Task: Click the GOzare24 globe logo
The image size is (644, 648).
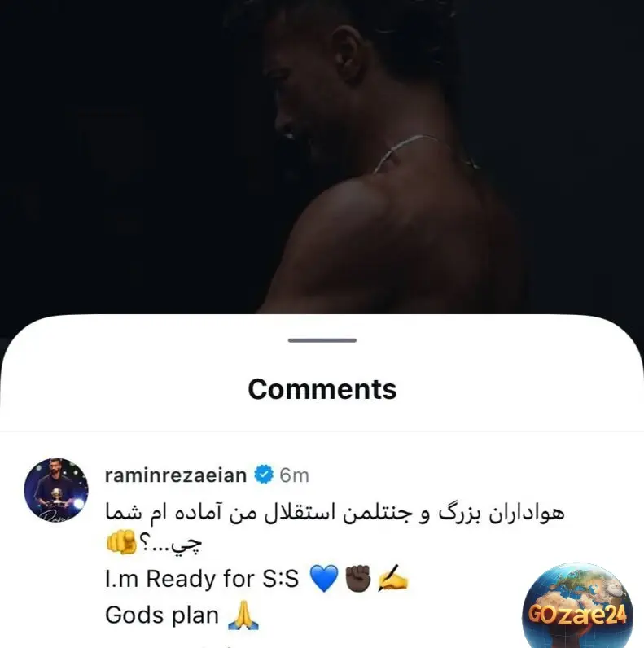Action: [x=577, y=606]
